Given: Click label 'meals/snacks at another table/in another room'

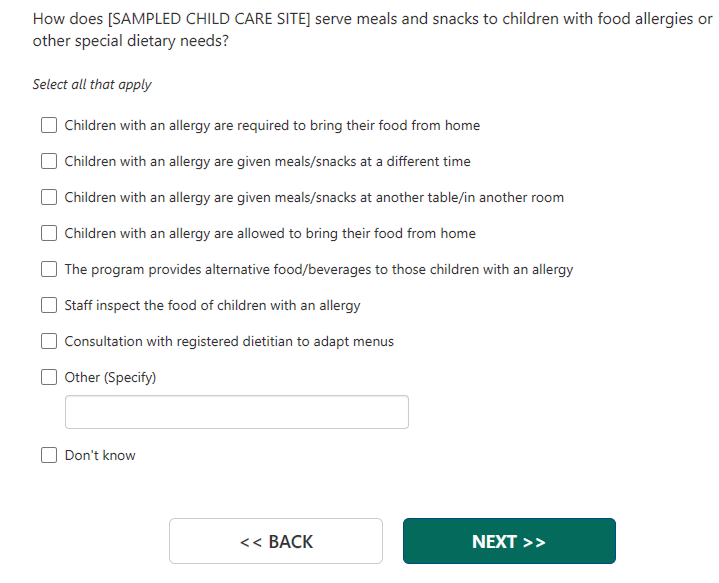Looking at the screenshot, I should (314, 198).
